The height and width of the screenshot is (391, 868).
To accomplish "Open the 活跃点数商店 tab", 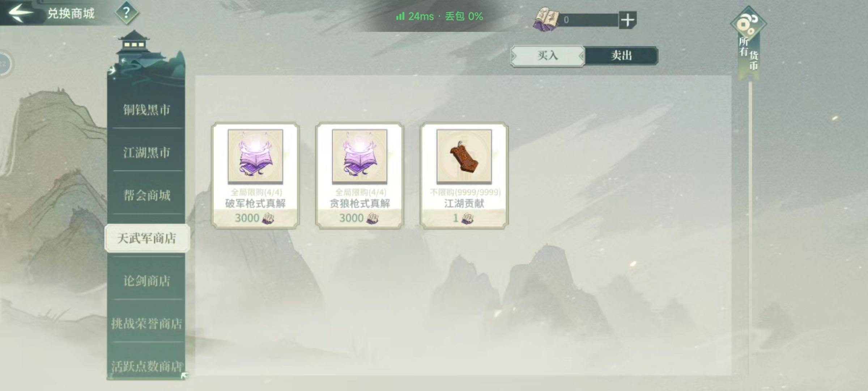I will (x=146, y=366).
